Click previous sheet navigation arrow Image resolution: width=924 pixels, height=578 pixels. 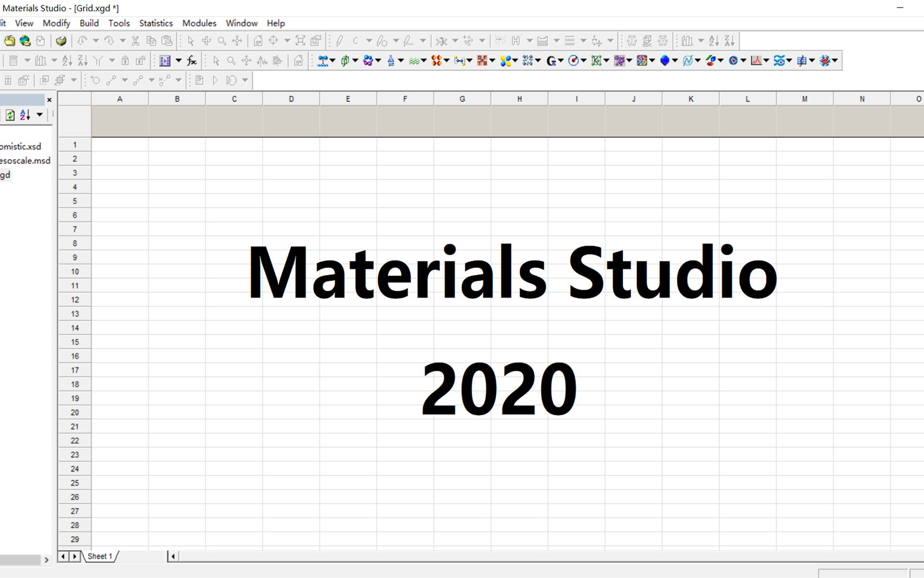63,557
